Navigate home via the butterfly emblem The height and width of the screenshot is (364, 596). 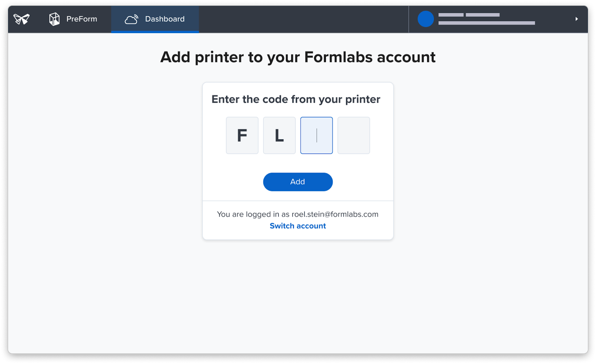pos(21,19)
